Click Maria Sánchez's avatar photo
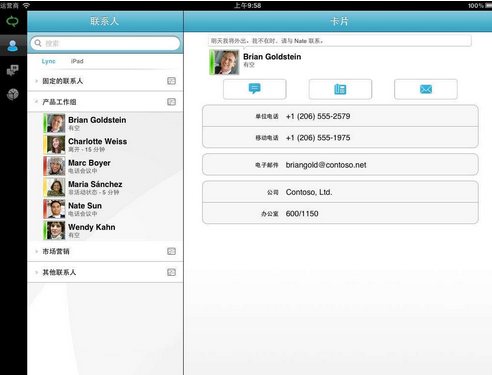This screenshot has height=375, width=492. [x=56, y=187]
